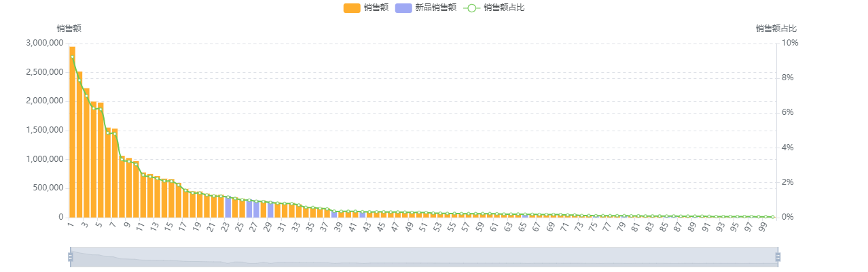Click the green 销售额占比 line legend marker

click(471, 7)
